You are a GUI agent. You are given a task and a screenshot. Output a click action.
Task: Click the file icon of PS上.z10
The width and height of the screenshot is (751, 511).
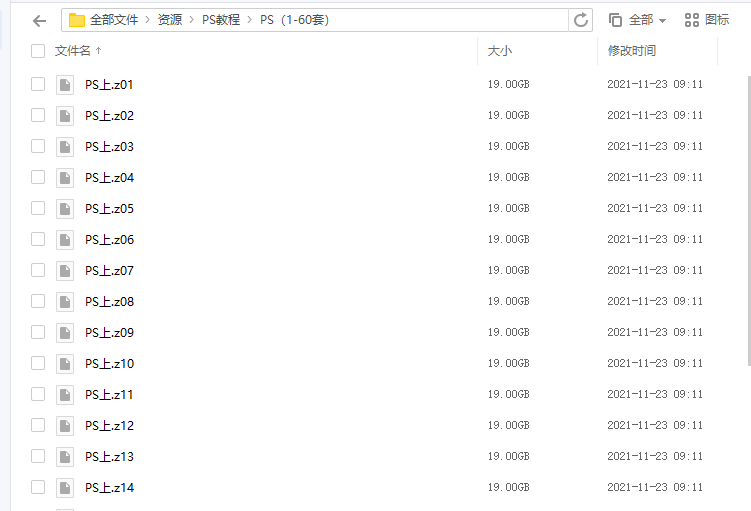pyautogui.click(x=65, y=364)
